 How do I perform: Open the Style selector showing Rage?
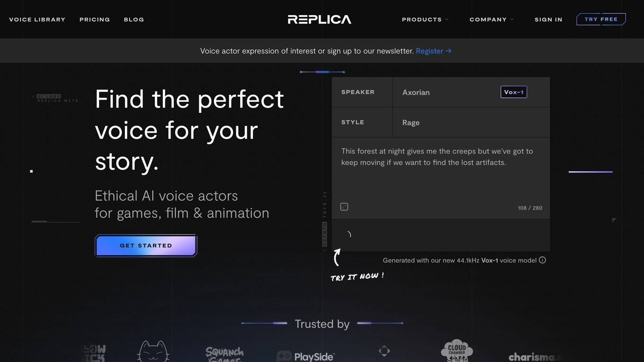471,123
